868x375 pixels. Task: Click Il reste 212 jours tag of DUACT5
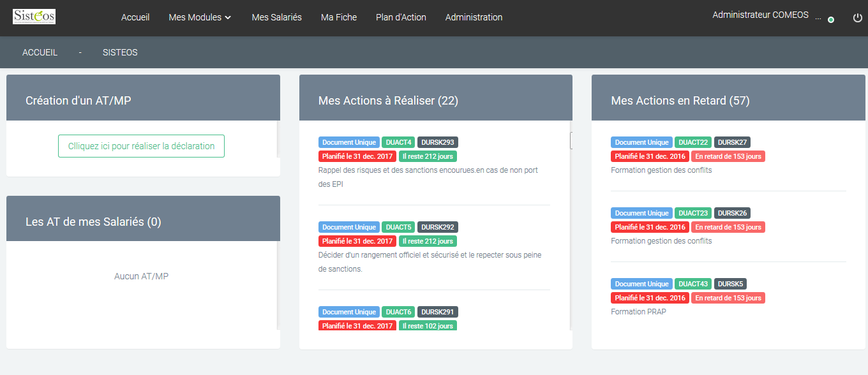(428, 241)
